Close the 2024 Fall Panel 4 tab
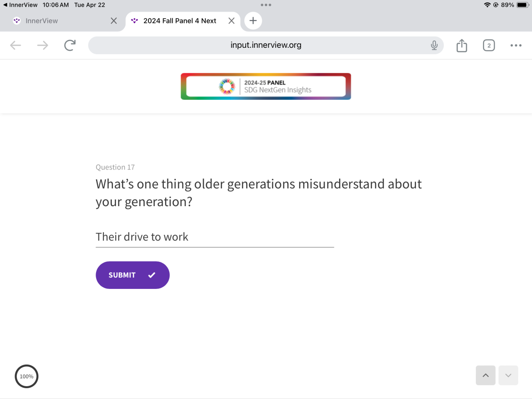 point(232,21)
